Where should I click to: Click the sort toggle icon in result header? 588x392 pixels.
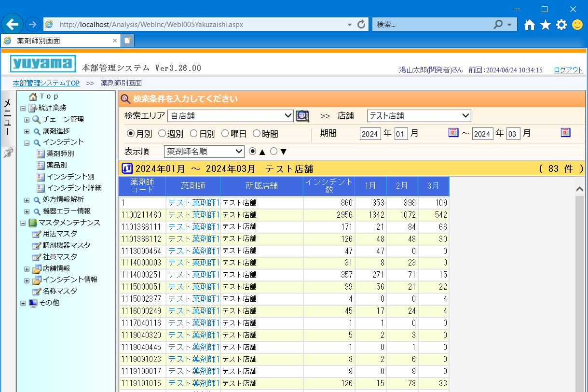coord(127,168)
